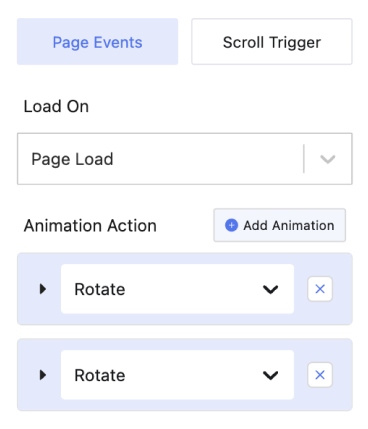Click the Page Load text value
The image size is (368, 429).
click(72, 159)
